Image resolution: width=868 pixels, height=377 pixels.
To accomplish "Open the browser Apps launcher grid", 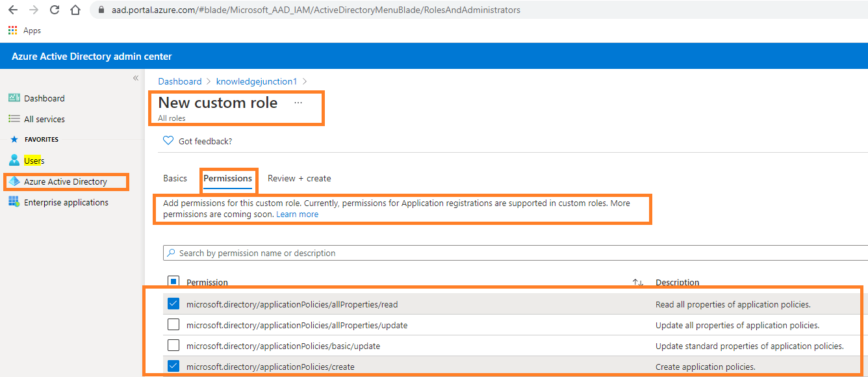I will (12, 30).
